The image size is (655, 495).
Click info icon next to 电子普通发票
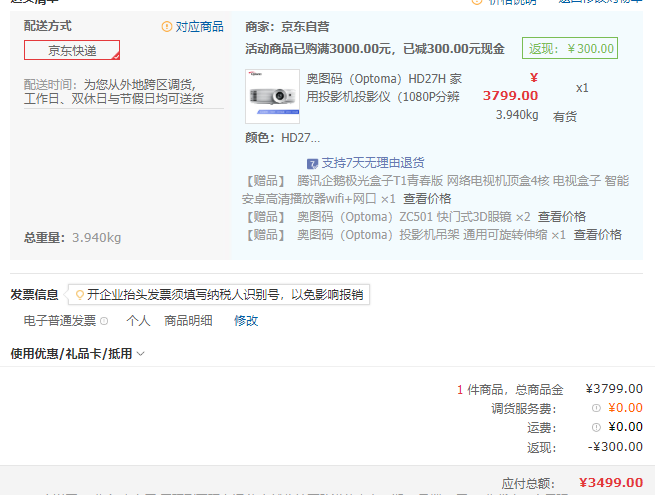pos(104,321)
